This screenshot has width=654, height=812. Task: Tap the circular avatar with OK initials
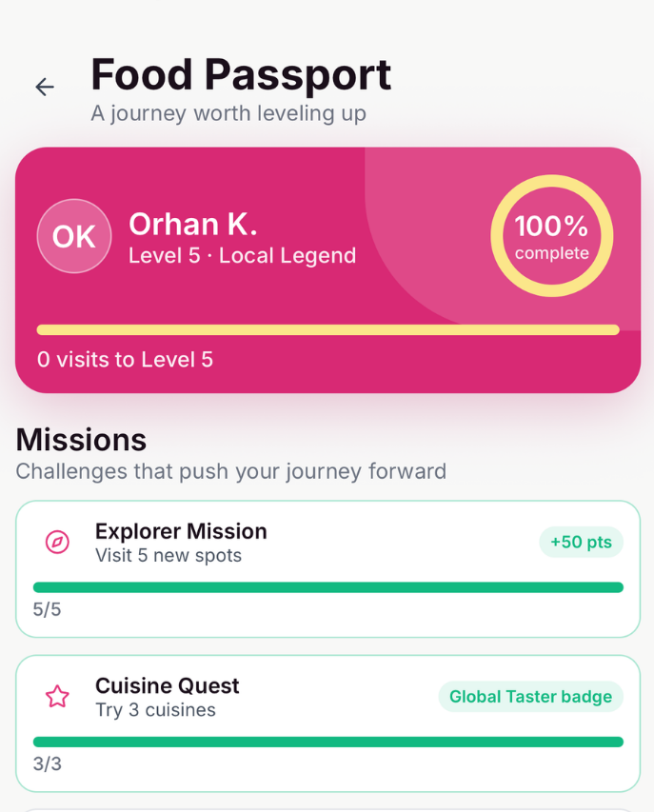[73, 236]
